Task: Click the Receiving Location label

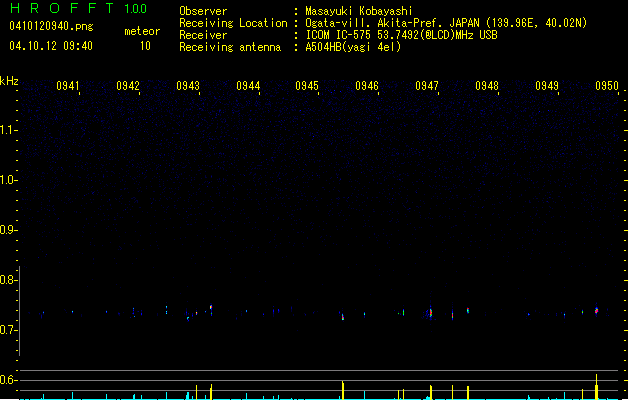Action: (233, 23)
